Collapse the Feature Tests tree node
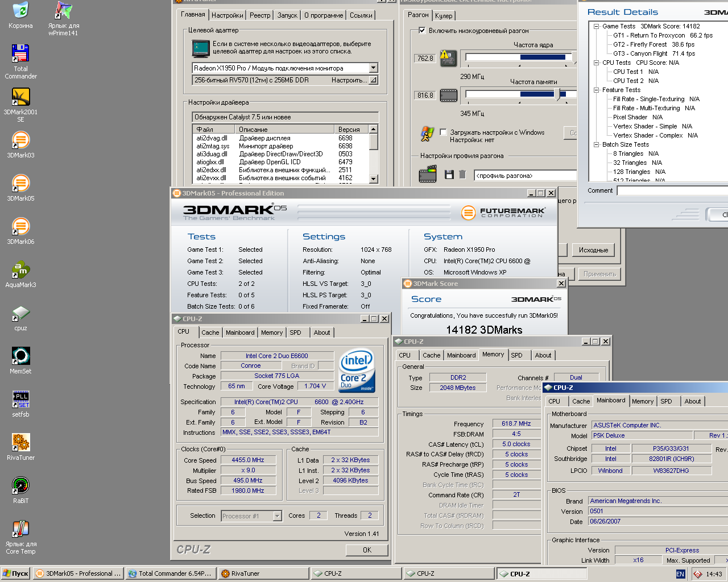Viewport: 728px width, 582px height. [596, 90]
